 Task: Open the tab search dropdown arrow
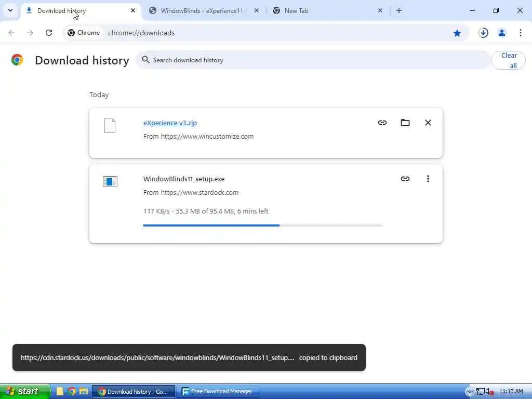[x=10, y=10]
